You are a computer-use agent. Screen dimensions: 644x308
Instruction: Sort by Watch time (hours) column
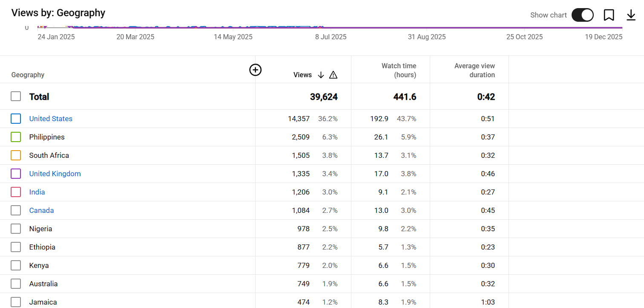(x=399, y=70)
